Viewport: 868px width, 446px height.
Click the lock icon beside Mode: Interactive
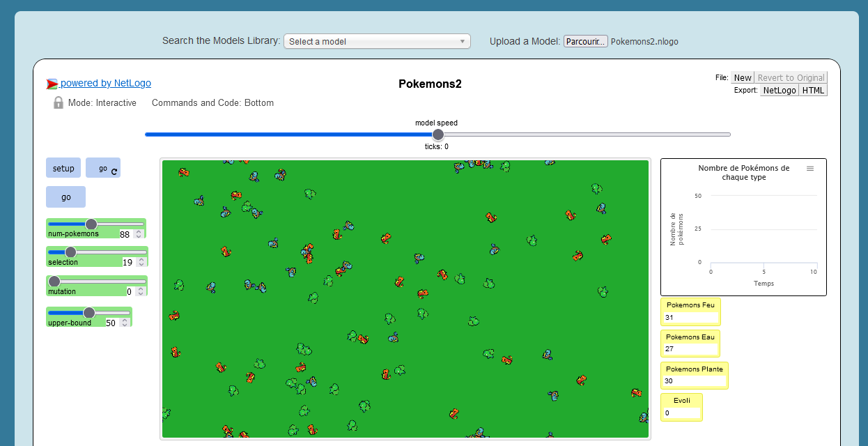(x=59, y=102)
